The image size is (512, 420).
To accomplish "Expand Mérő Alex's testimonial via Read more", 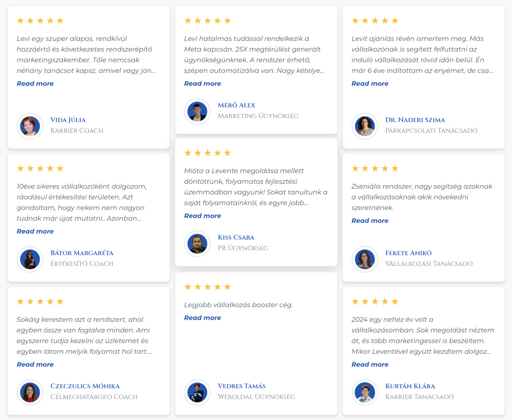I will pyautogui.click(x=203, y=84).
